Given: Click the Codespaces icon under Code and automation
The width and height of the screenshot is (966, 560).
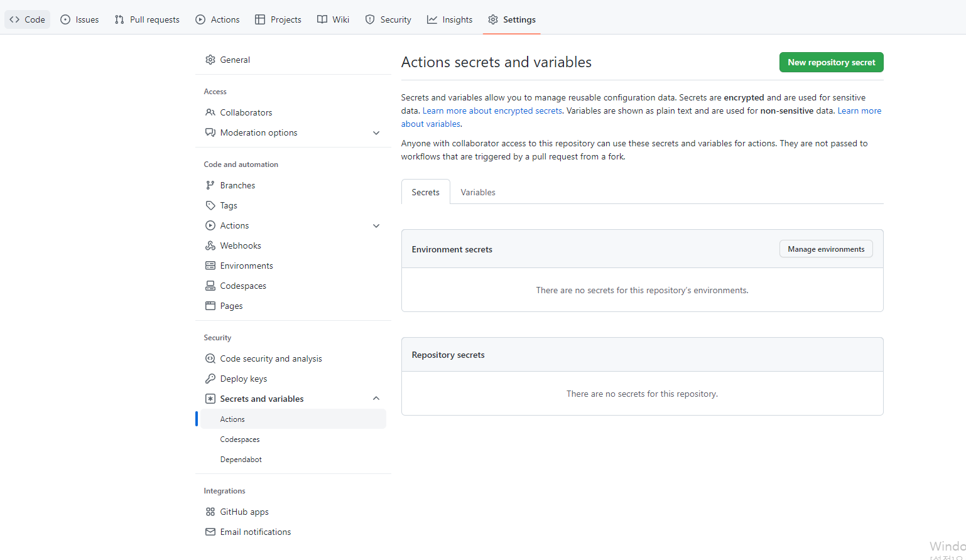Looking at the screenshot, I should [x=210, y=286].
